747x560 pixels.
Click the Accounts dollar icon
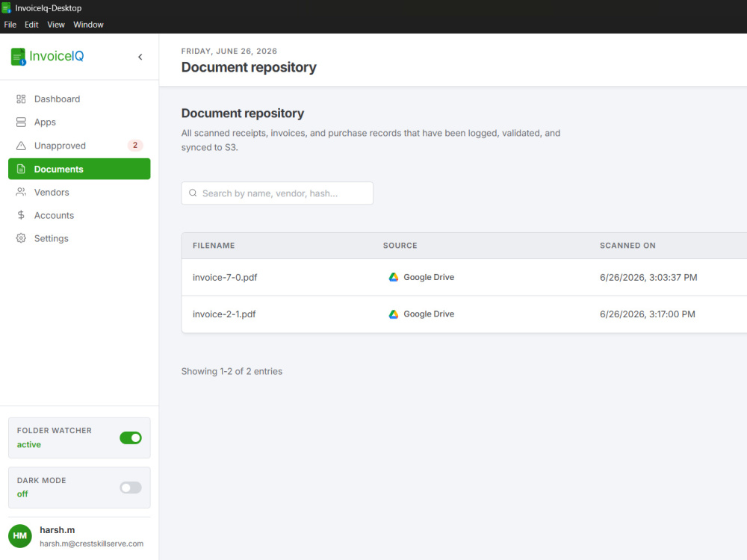click(21, 215)
